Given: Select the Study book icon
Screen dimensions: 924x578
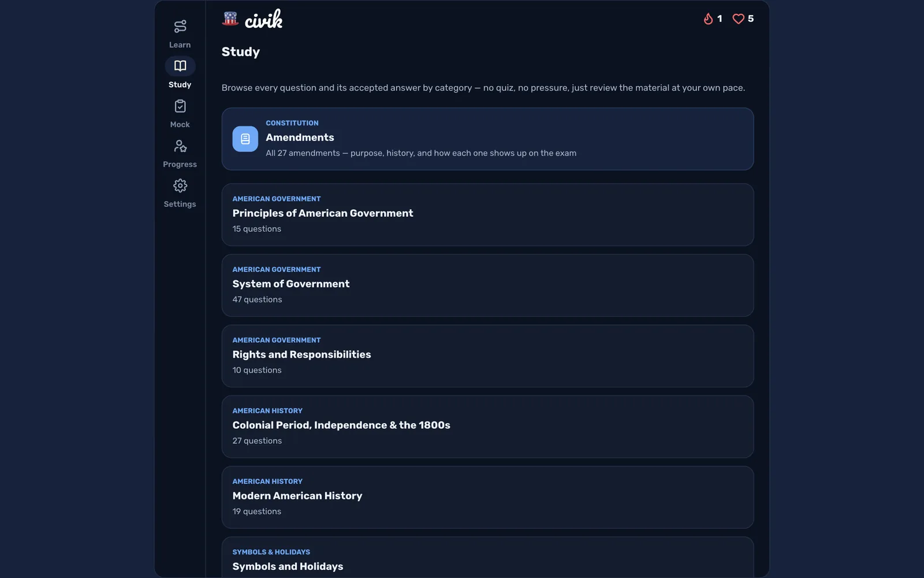Looking at the screenshot, I should click(x=180, y=66).
